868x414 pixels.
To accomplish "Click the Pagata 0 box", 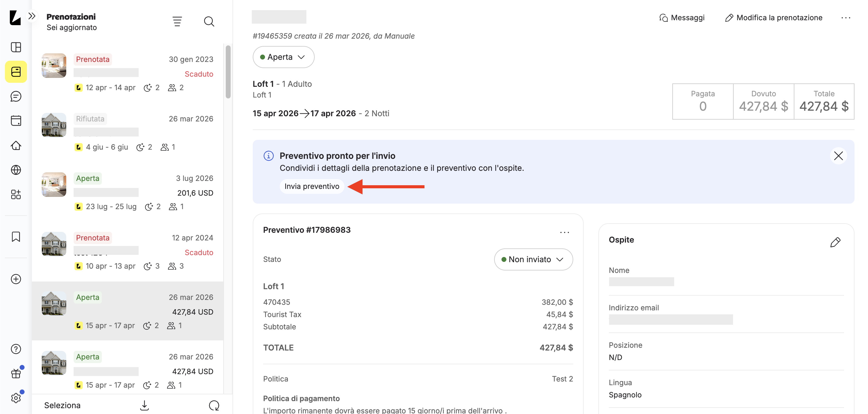I will click(703, 102).
